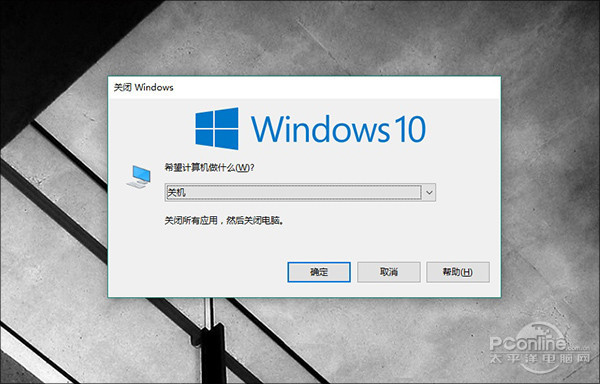Click the 关闭 Windows title bar text
This screenshot has height=384, width=600.
click(x=143, y=88)
